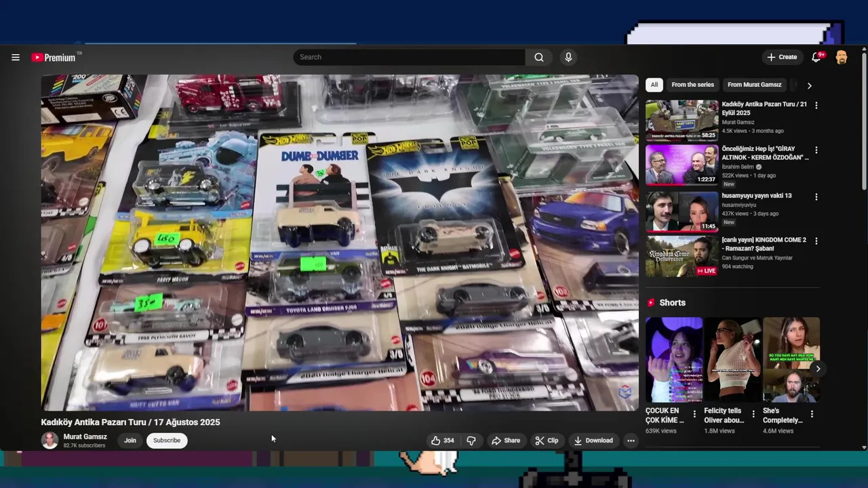Viewport: 868px width, 488px height.
Task: Select From Murat Gamsız chip
Action: pos(754,85)
